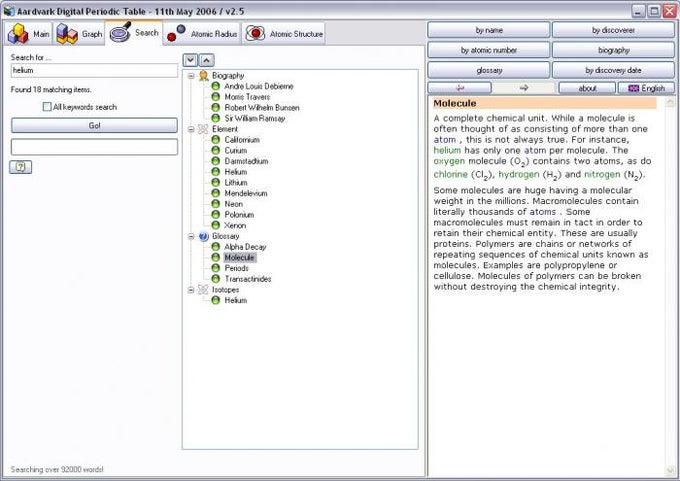680x481 pixels.
Task: Collapse the Element tree node
Action: click(191, 129)
